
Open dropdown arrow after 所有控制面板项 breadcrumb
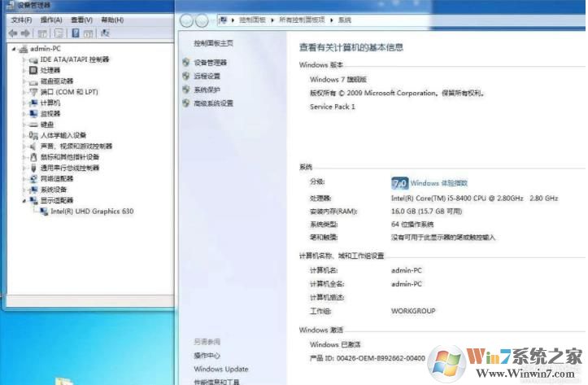332,20
